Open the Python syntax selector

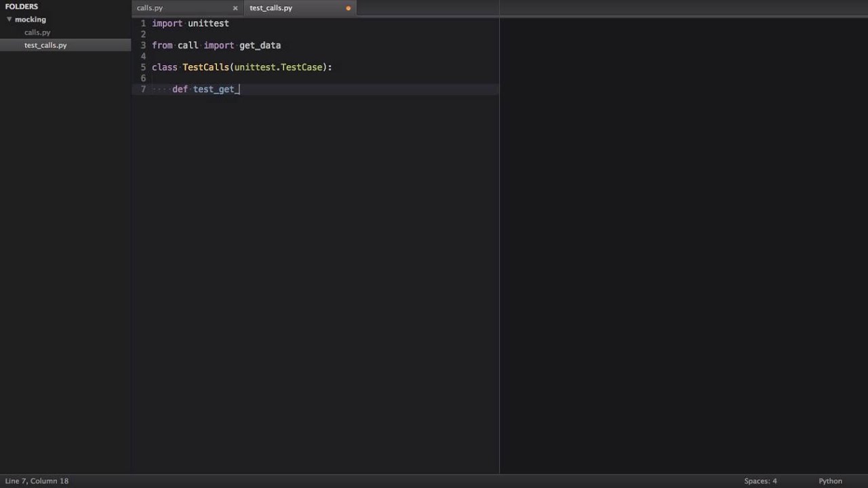(x=830, y=481)
